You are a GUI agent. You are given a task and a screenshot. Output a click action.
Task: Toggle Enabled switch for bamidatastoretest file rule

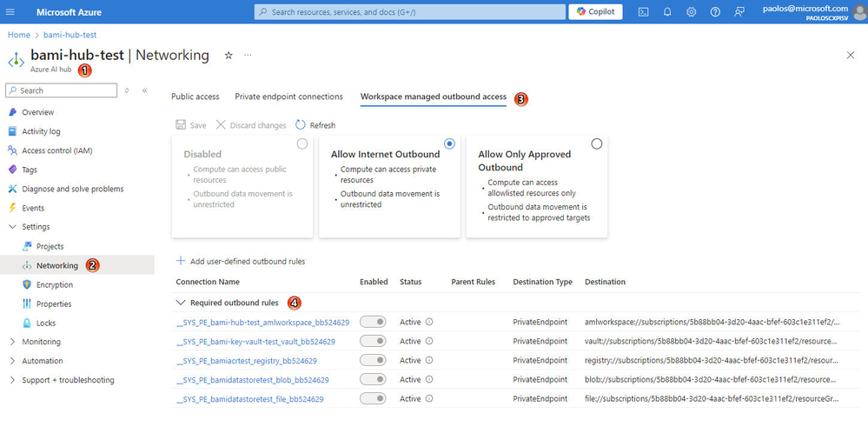373,399
